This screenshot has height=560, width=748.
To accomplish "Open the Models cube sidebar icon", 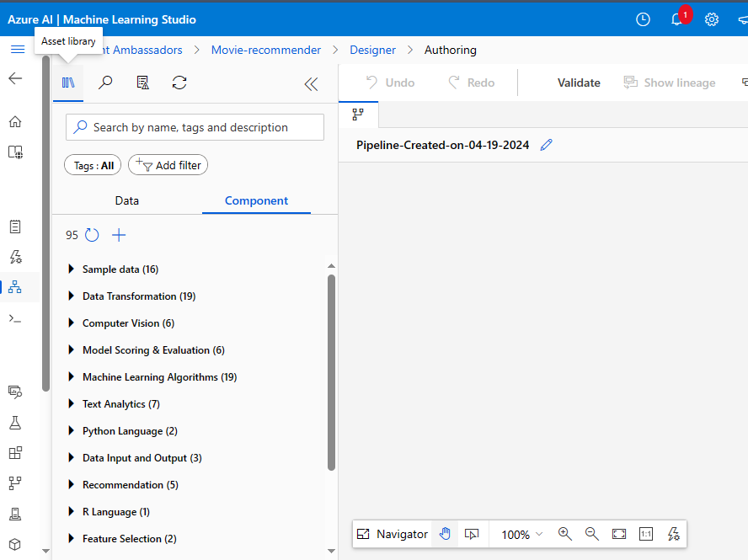I will [x=15, y=544].
